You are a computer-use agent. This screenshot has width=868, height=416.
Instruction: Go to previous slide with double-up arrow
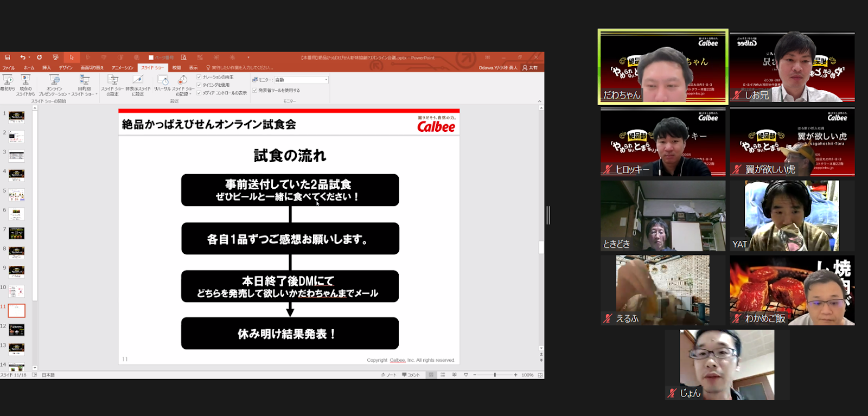coord(541,355)
